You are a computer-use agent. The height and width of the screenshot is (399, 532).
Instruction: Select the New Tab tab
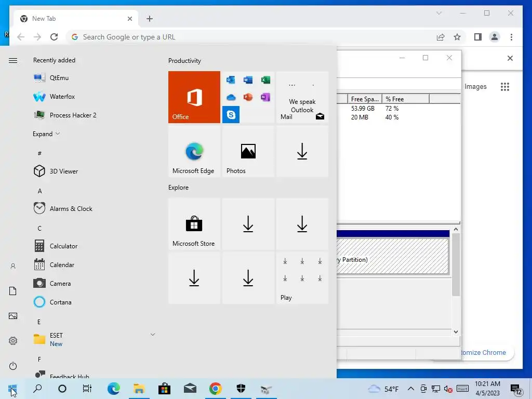pos(76,19)
